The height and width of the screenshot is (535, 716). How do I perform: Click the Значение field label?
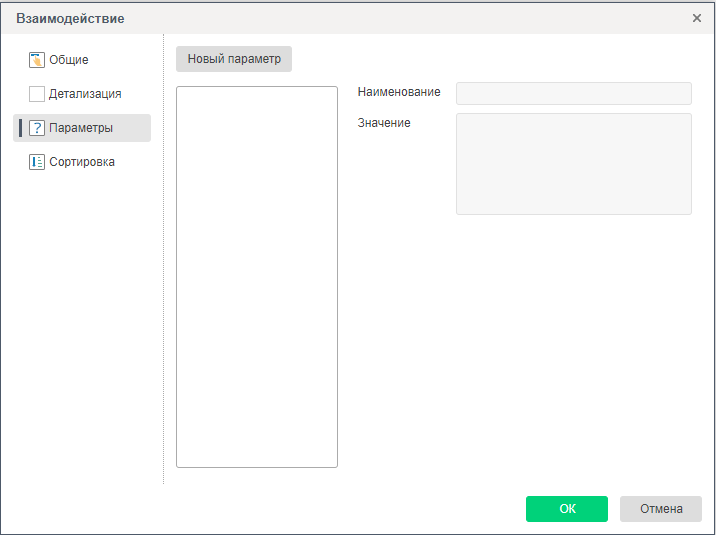click(384, 123)
